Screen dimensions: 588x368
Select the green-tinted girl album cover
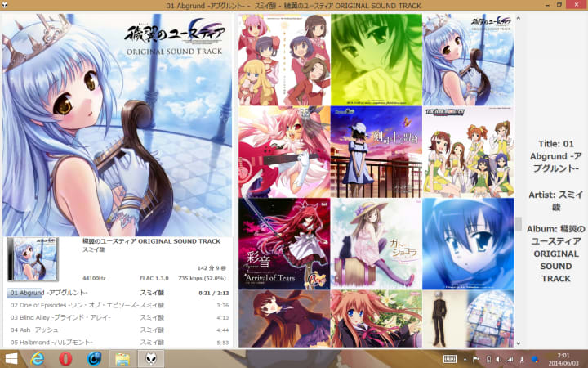pyautogui.click(x=376, y=60)
